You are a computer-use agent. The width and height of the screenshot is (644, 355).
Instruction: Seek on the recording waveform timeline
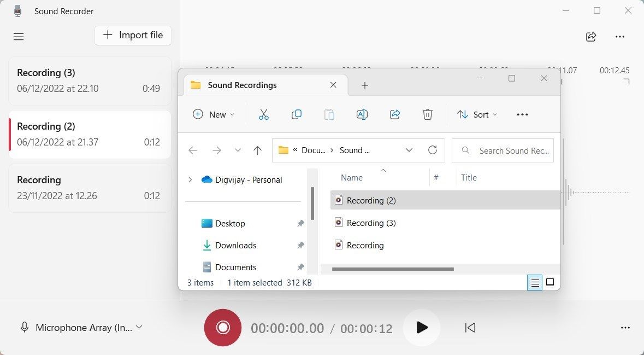(601, 192)
